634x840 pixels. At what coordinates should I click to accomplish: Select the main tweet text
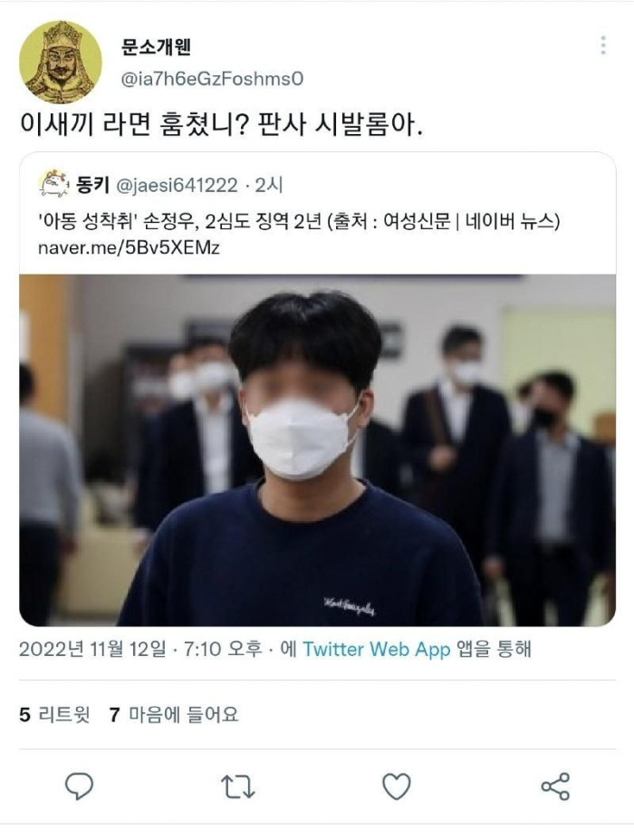[222, 125]
